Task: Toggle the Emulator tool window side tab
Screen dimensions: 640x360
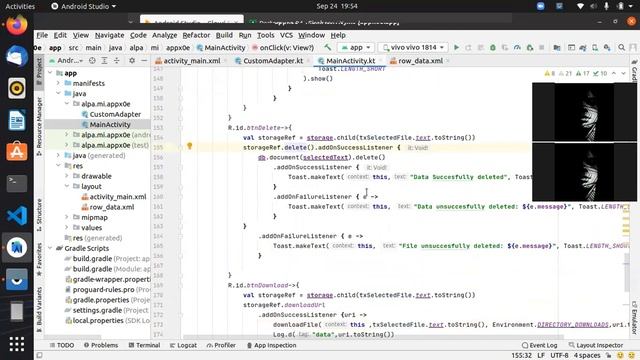Action: coord(635,318)
